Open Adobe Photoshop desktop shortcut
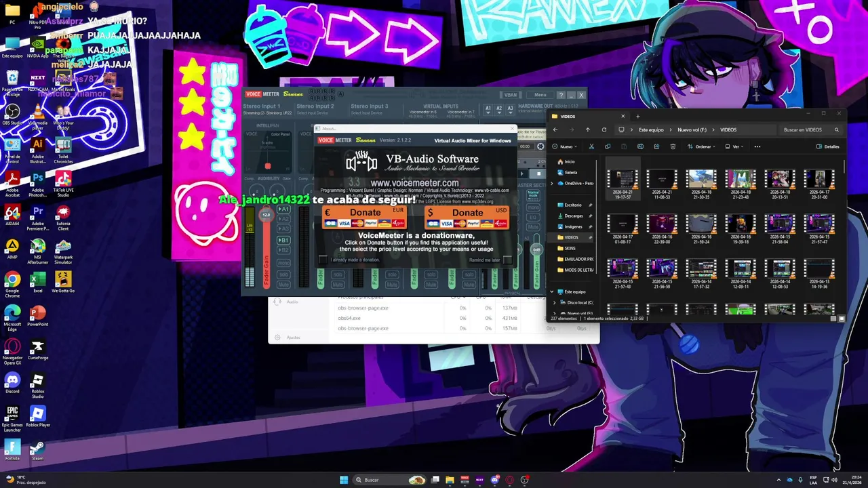This screenshot has width=868, height=488. pyautogui.click(x=38, y=182)
